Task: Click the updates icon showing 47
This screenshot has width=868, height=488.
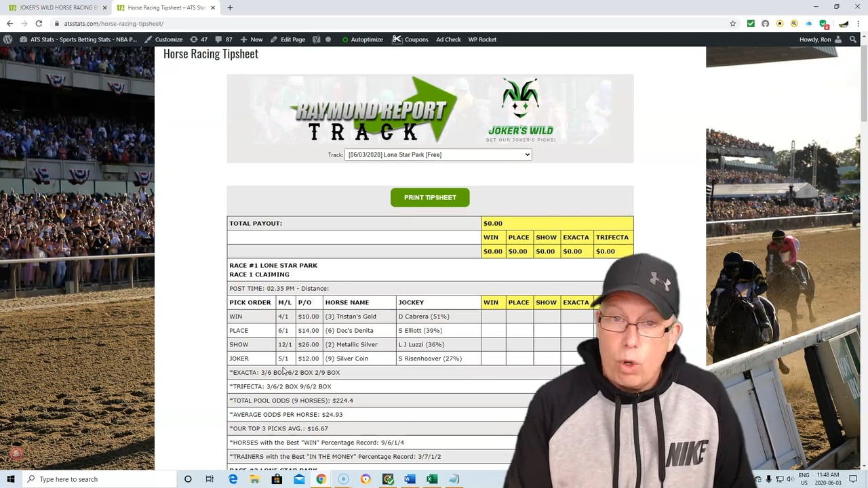Action: point(199,39)
